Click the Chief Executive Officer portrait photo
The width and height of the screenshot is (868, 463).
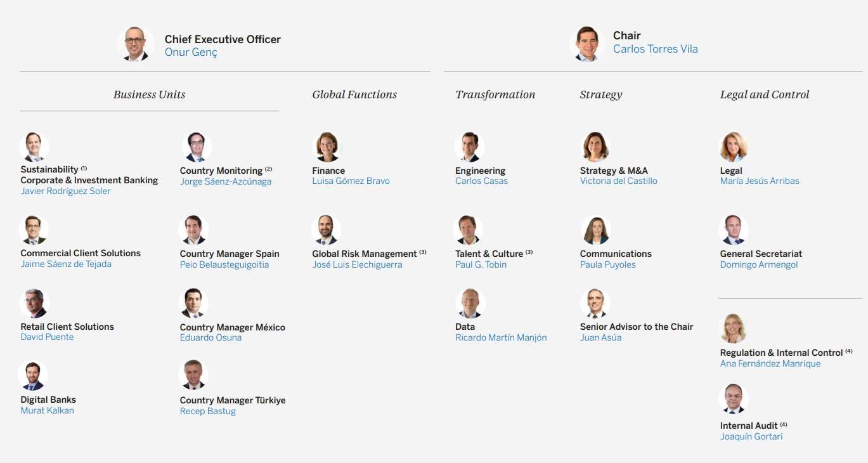[x=135, y=44]
